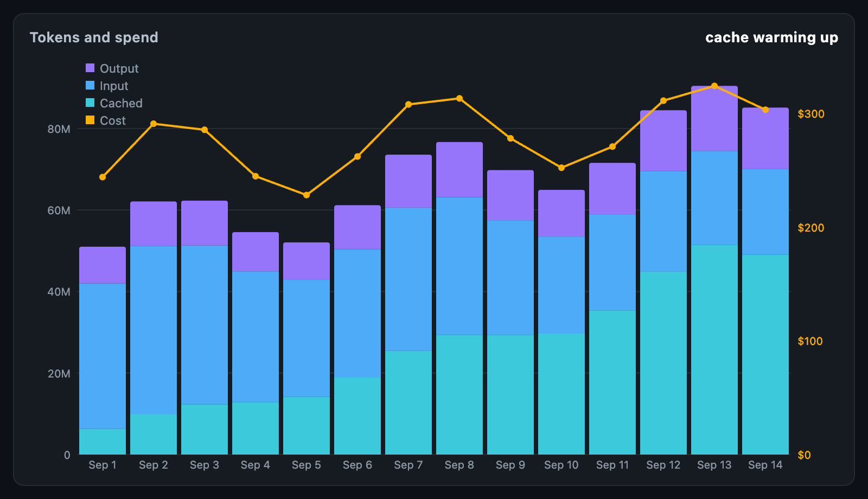This screenshot has height=499, width=868.
Task: Click the 'cache warming up' annotation
Action: 771,37
